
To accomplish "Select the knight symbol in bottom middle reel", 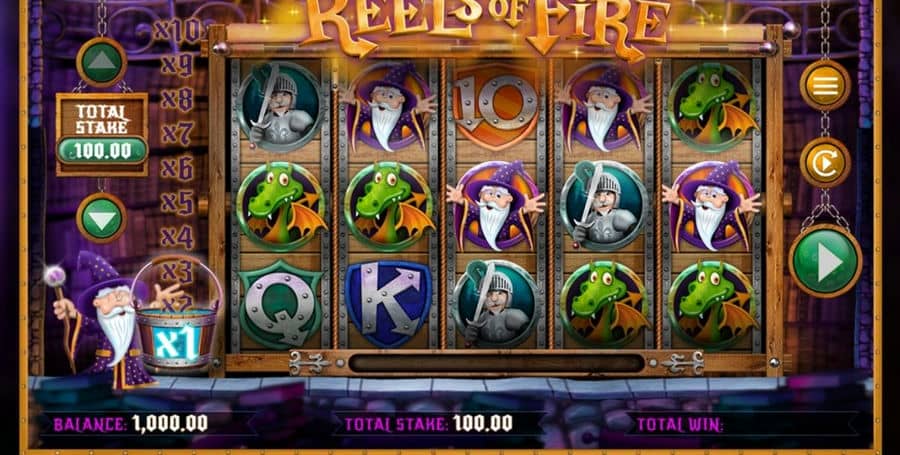I will click(x=496, y=304).
